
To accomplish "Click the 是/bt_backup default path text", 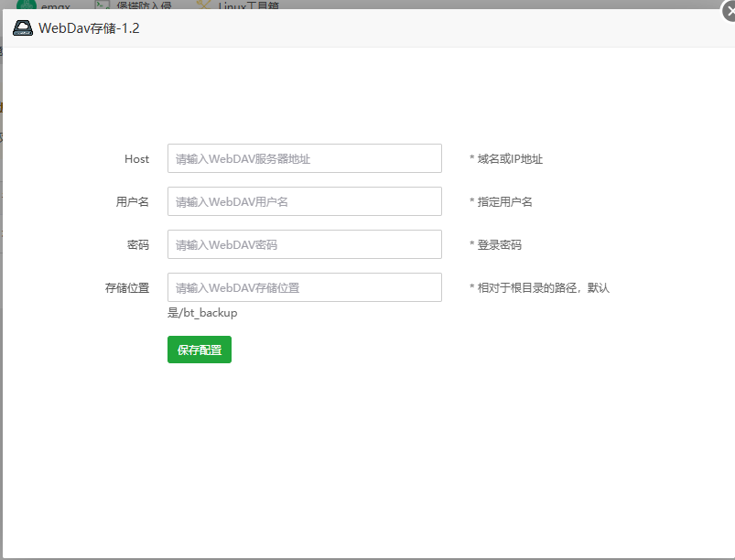I will [202, 313].
